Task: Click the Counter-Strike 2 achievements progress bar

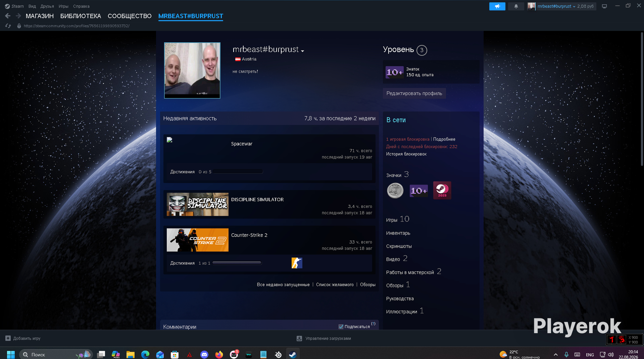Action: (237, 263)
